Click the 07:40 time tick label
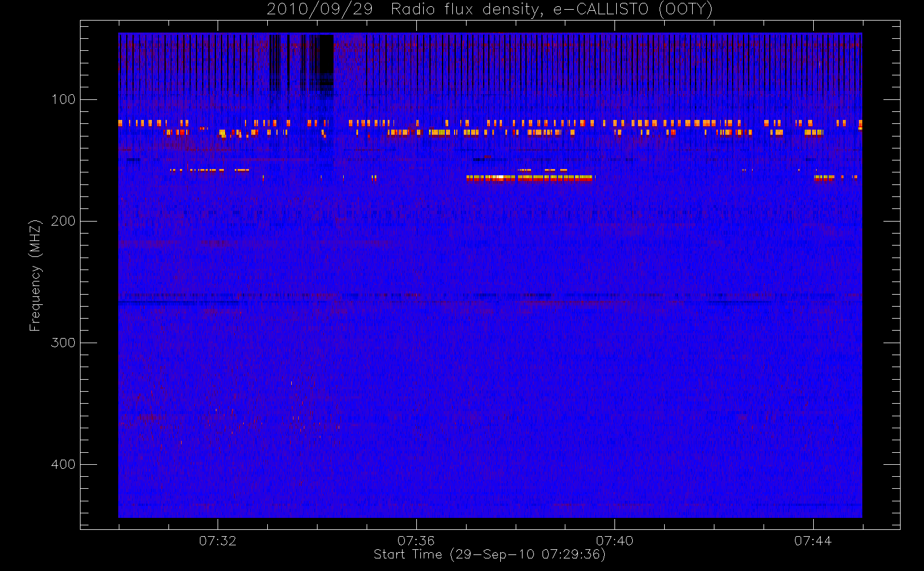Screen dimensions: 924x571 coord(614,541)
